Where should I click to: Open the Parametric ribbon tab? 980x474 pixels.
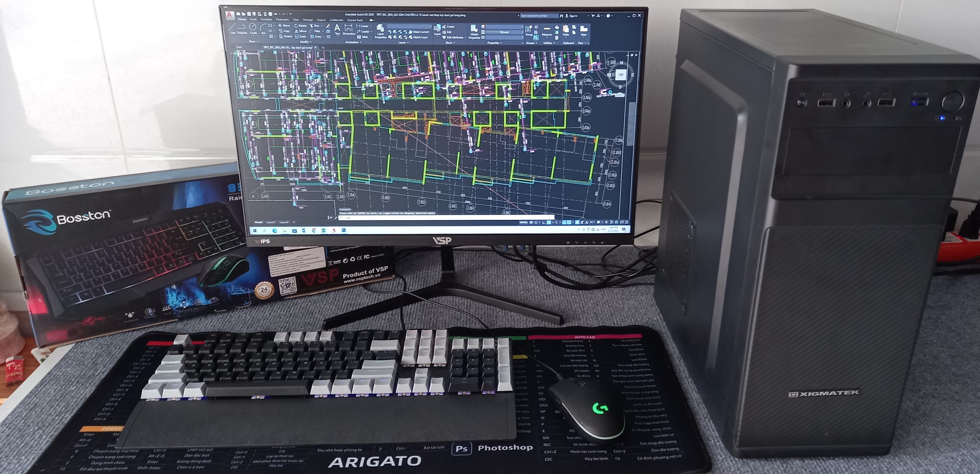click(282, 20)
